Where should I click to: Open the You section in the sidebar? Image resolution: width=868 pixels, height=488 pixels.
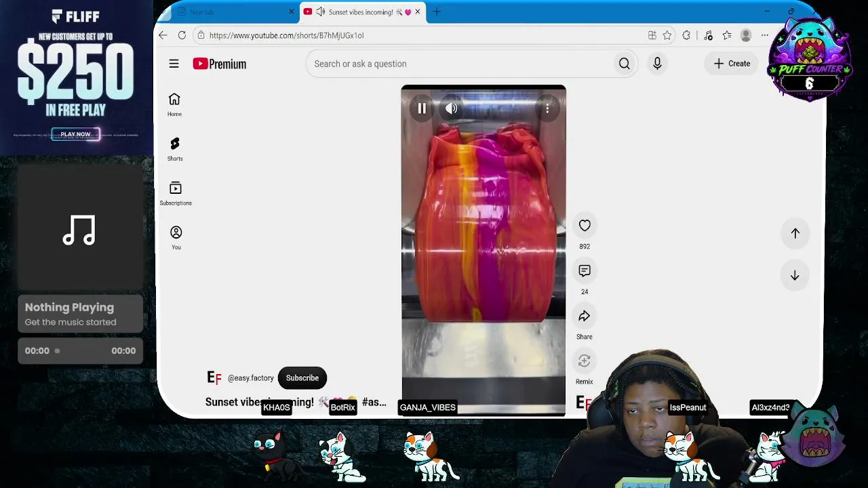176,238
